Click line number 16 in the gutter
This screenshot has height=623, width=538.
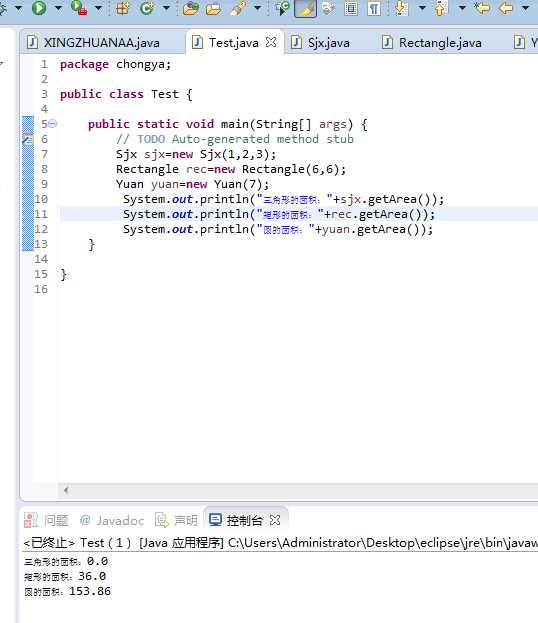click(41, 289)
